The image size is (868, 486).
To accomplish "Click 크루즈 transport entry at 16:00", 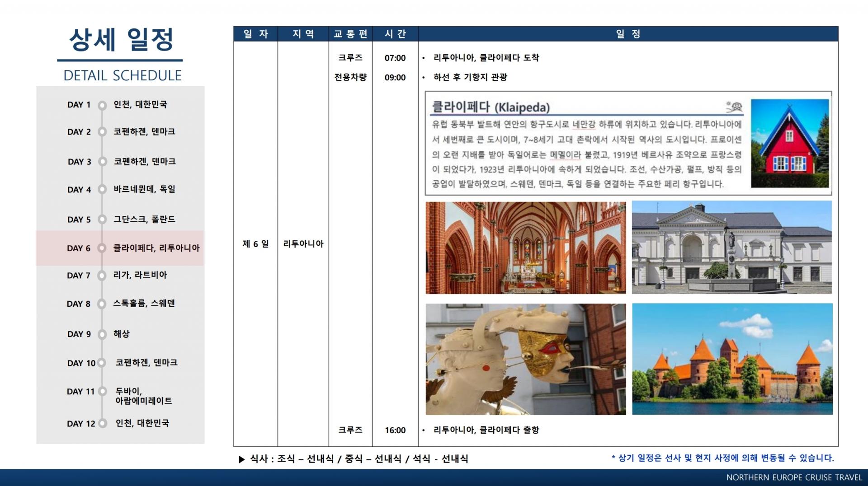I will click(350, 430).
